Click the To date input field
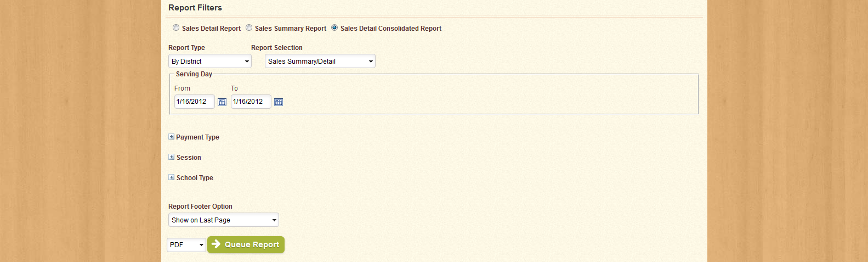 click(x=251, y=102)
